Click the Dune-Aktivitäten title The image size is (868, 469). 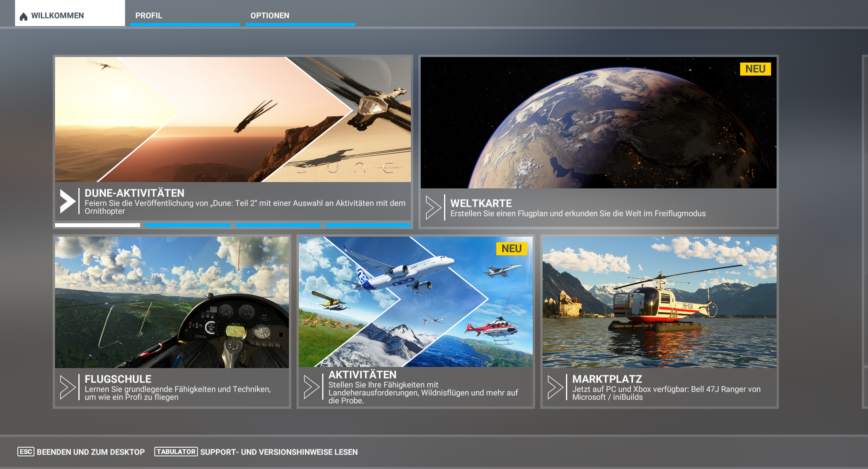[135, 193]
